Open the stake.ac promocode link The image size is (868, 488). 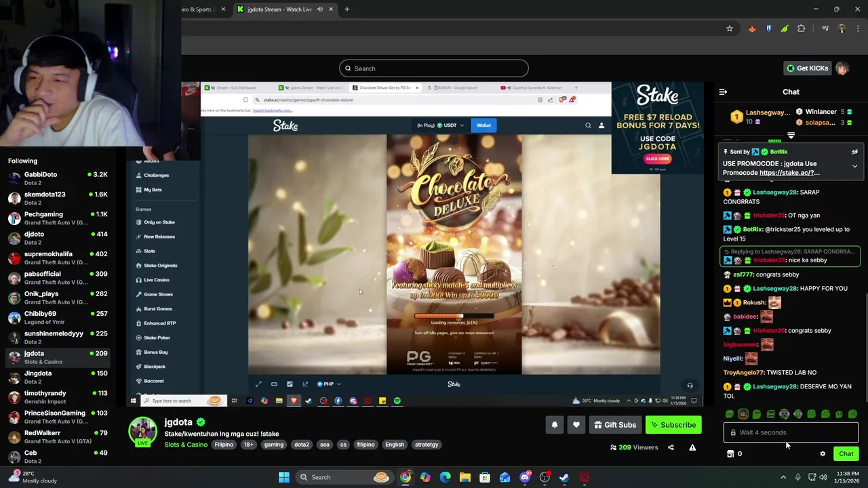tap(789, 173)
